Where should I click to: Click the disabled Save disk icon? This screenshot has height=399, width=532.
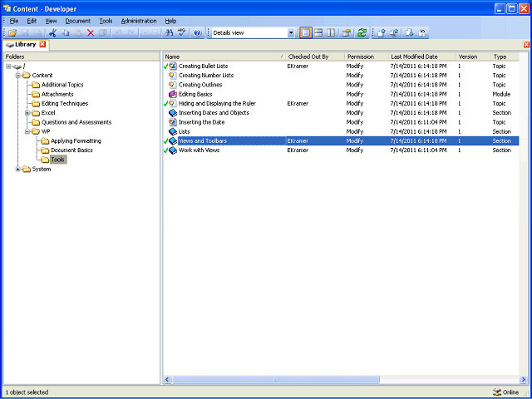[x=26, y=33]
